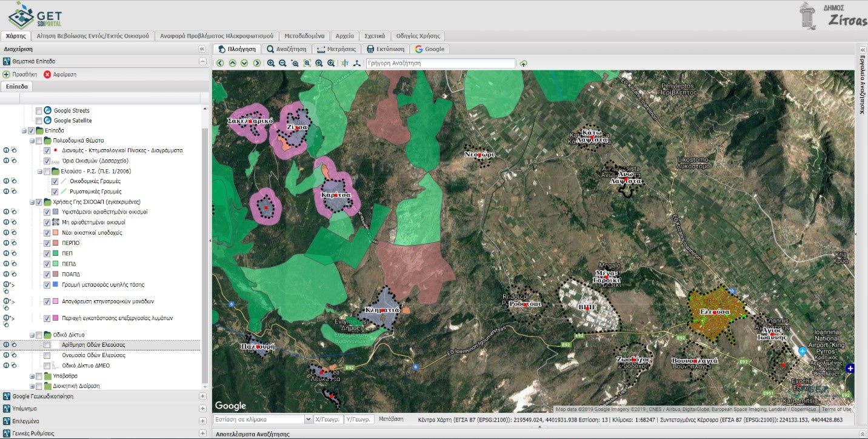Click the ΠΕΠ green color swatch
868x439 pixels.
55,253
